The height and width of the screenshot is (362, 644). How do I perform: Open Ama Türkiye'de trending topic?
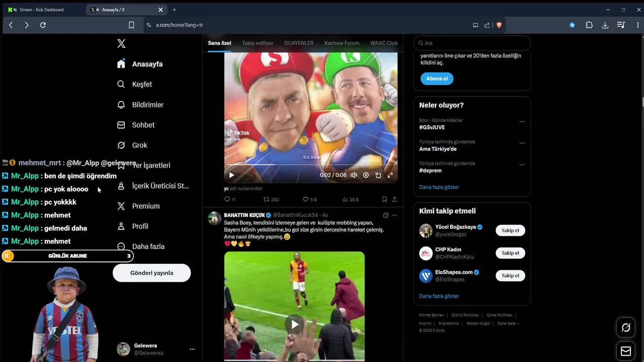pos(438,149)
